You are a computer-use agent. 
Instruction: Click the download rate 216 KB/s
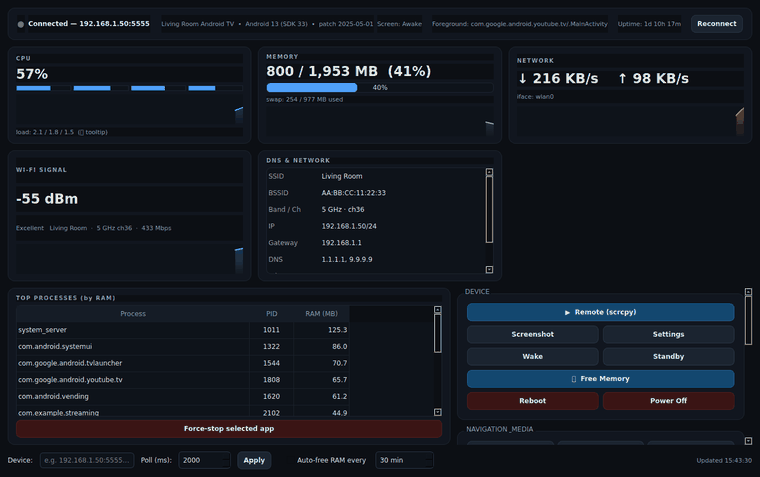pos(558,79)
